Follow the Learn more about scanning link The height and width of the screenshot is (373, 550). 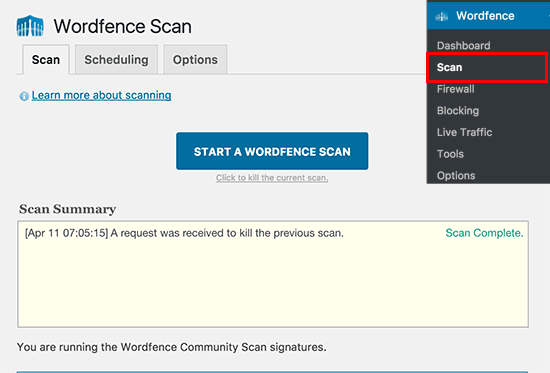101,95
